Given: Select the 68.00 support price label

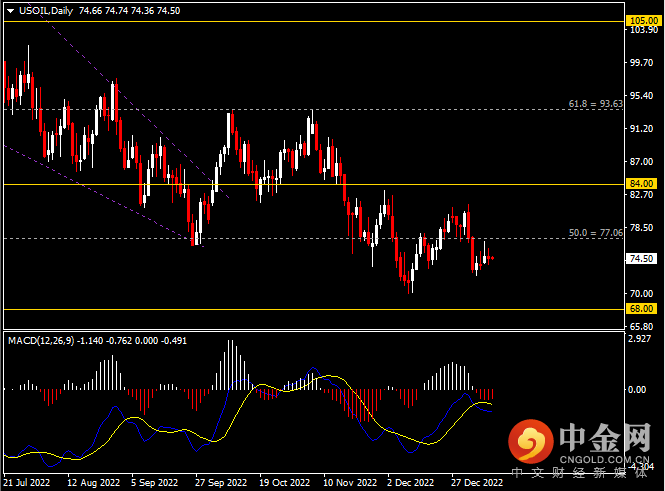Looking at the screenshot, I should pyautogui.click(x=640, y=309).
